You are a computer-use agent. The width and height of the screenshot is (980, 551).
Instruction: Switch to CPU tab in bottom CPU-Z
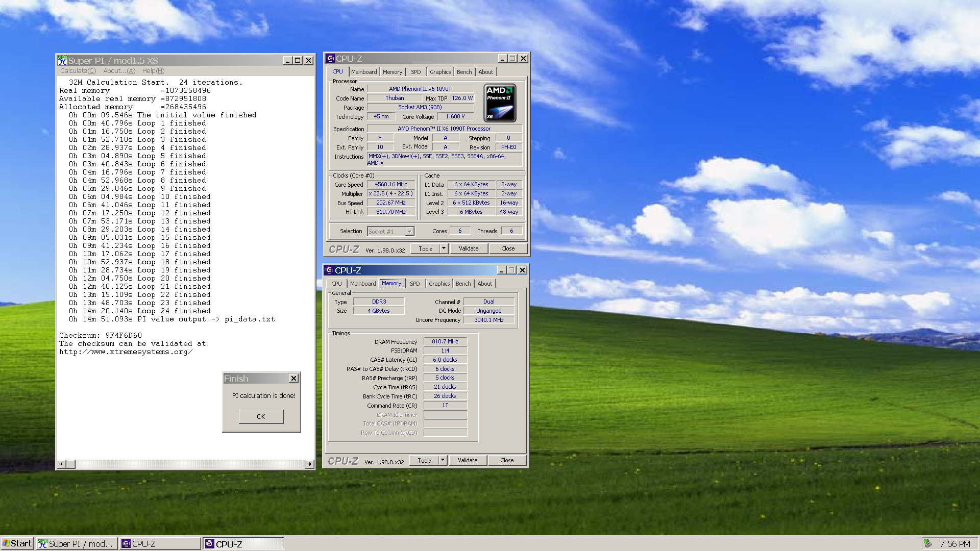(336, 284)
